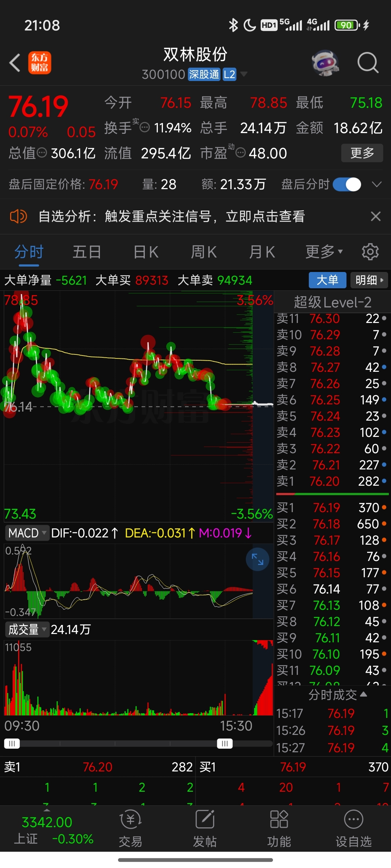
Task: Tap the battery status icon
Action: [347, 25]
